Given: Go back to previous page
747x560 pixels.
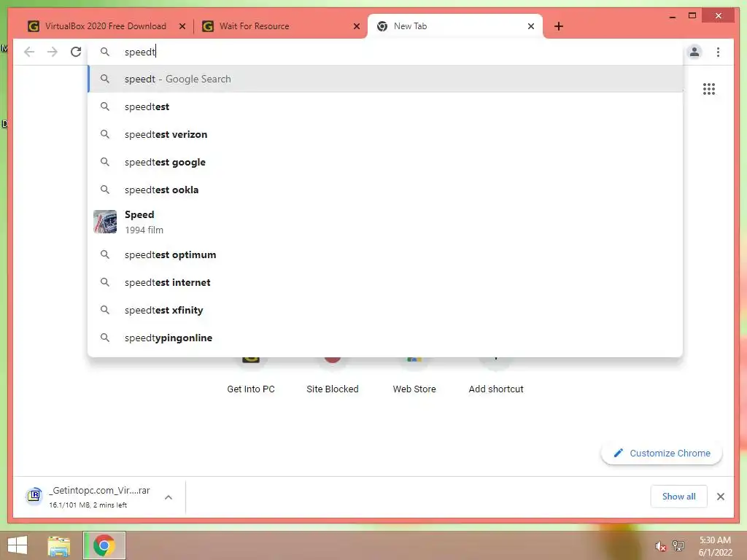Looking at the screenshot, I should [29, 52].
